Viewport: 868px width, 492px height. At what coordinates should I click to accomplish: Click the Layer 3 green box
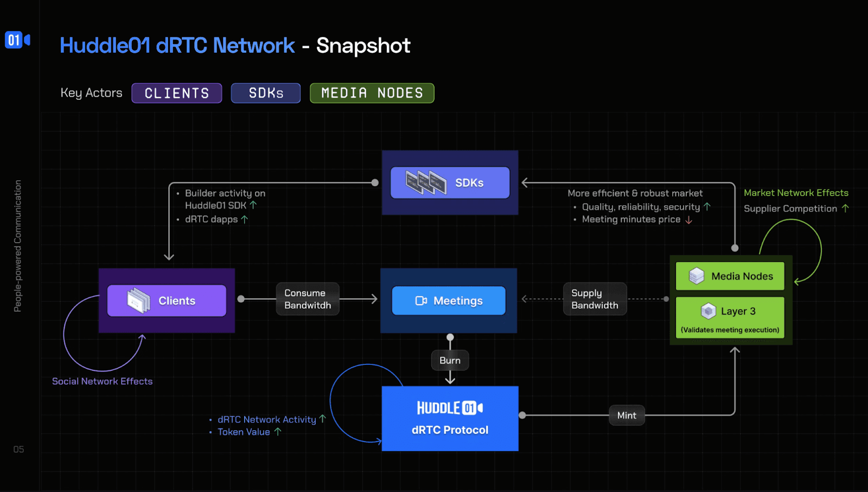[x=730, y=318]
